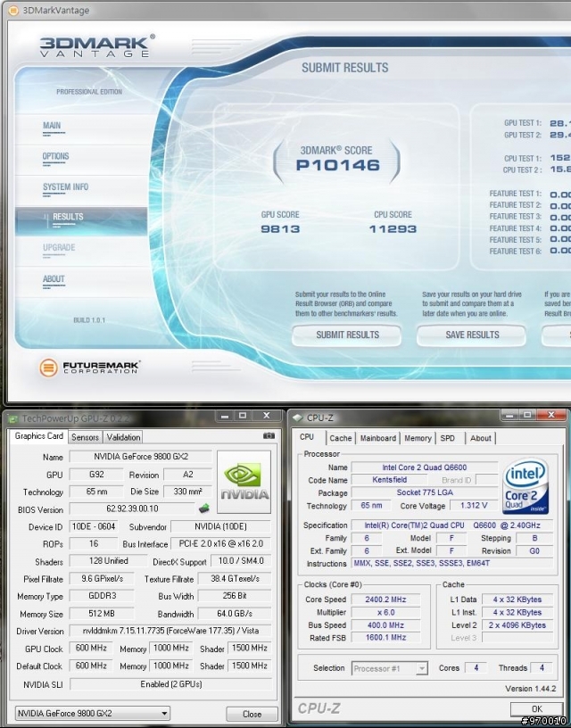The width and height of the screenshot is (571, 728).
Task: Switch to the Memory tab in CPU-Z
Action: (x=418, y=438)
